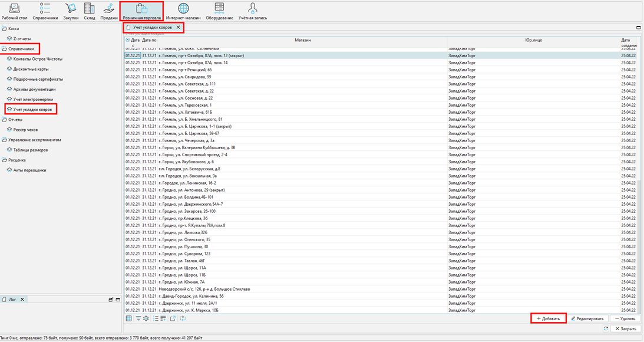644x342 pixels.
Task: Click the table grid view icon
Action: [129, 318]
